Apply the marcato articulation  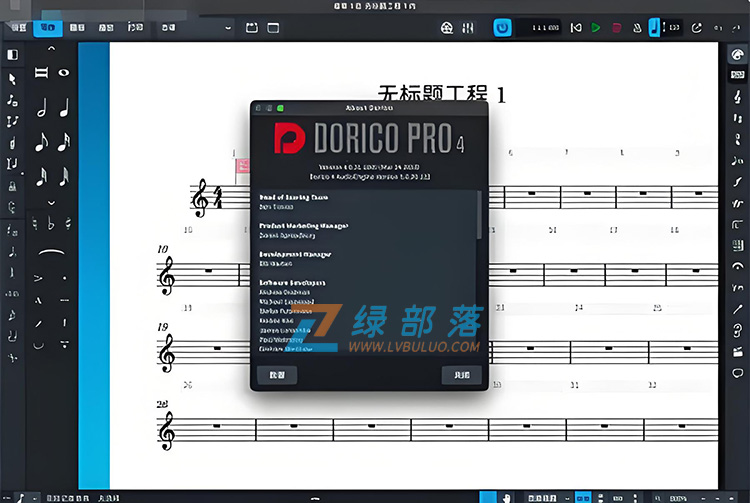pyautogui.click(x=38, y=300)
